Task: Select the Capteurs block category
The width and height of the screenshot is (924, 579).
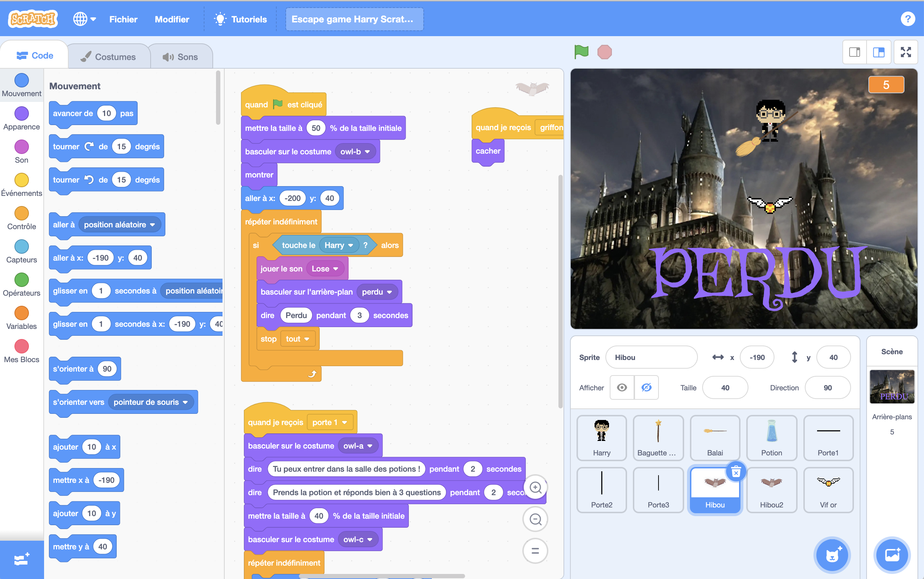Action: pos(21,252)
